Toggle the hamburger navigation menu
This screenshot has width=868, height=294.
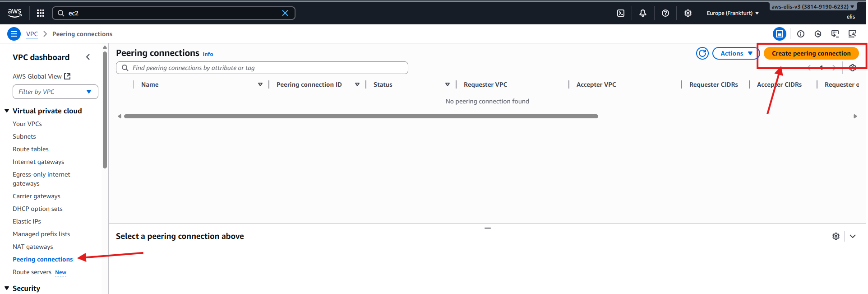[14, 34]
